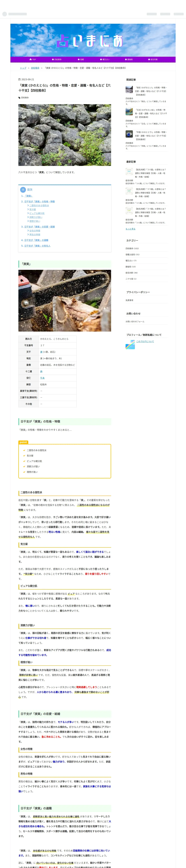Viewport: 186px width, 868px height.
Task: Open the TOP menu item with home icon
Action: click(33, 59)
